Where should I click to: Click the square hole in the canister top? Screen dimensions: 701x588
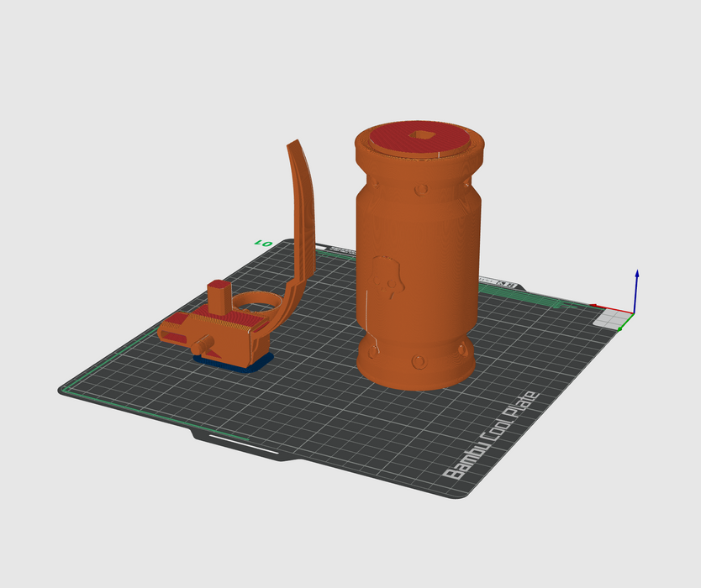tap(418, 134)
